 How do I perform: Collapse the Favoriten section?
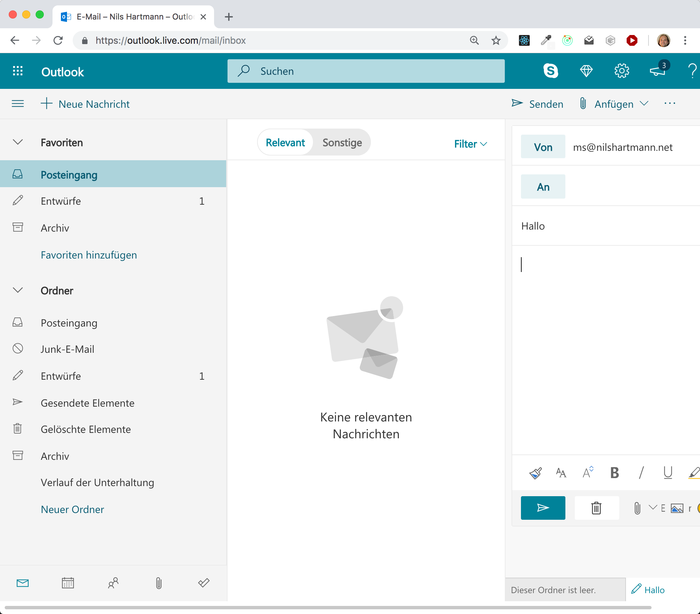17,142
